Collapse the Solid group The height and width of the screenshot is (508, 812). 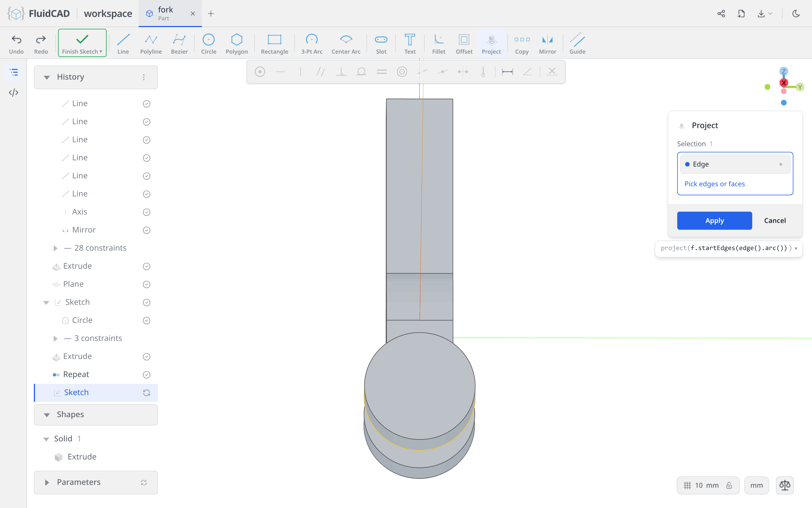coord(46,439)
